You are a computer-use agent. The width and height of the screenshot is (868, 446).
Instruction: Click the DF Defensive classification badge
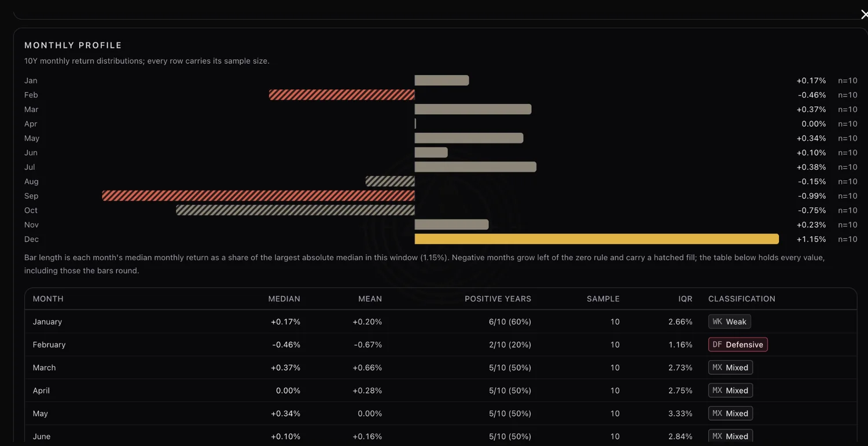click(738, 345)
